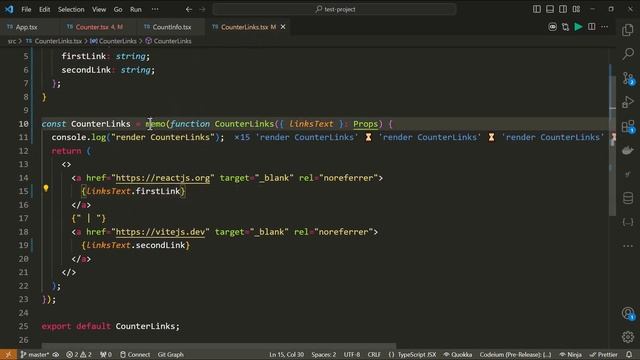
Task: Open remote window indicator in status bar
Action: tap(8, 354)
